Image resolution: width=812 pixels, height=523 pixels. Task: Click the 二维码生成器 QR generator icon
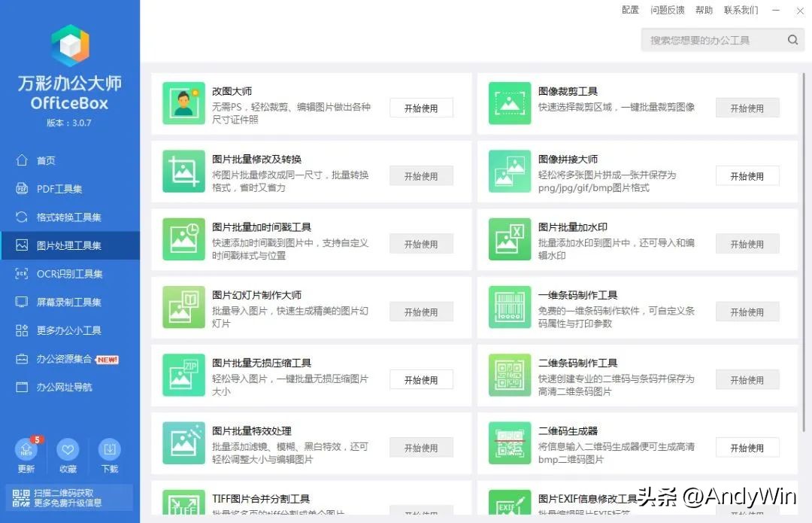[x=509, y=442]
